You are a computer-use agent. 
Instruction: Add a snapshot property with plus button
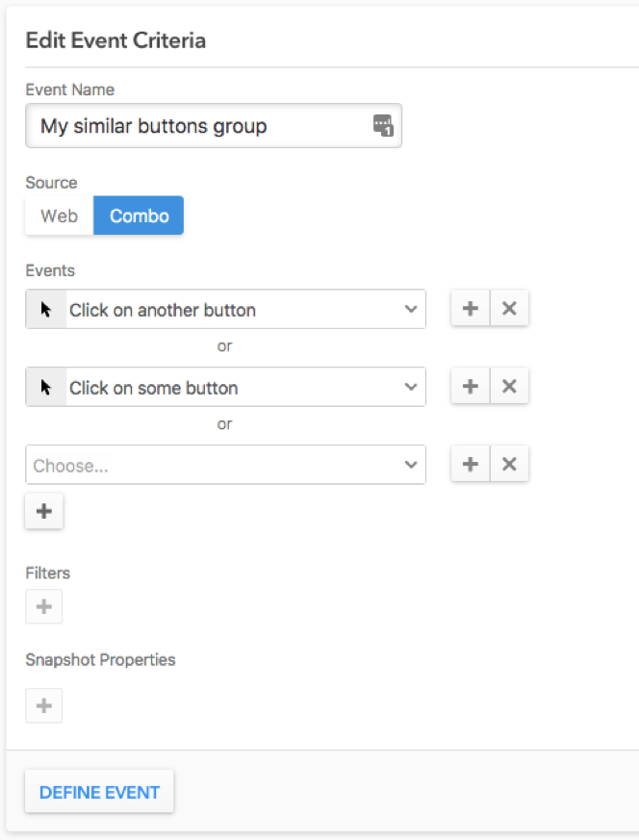[x=44, y=705]
